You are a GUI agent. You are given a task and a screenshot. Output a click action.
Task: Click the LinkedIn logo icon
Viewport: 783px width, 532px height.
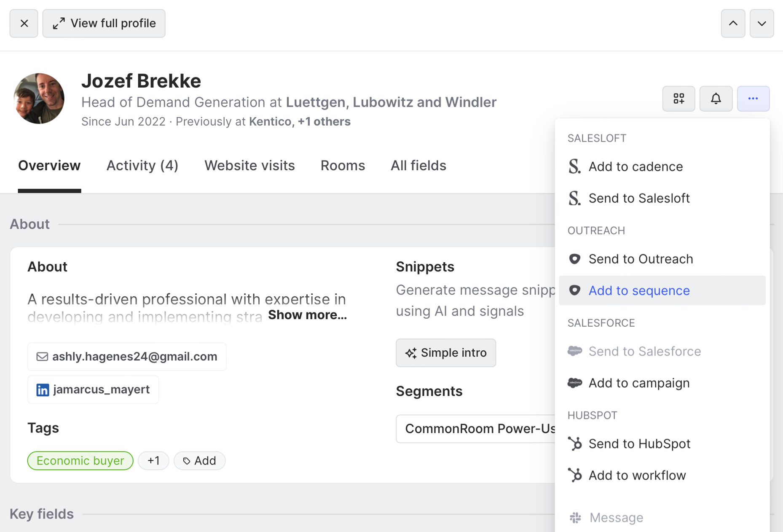click(x=43, y=390)
